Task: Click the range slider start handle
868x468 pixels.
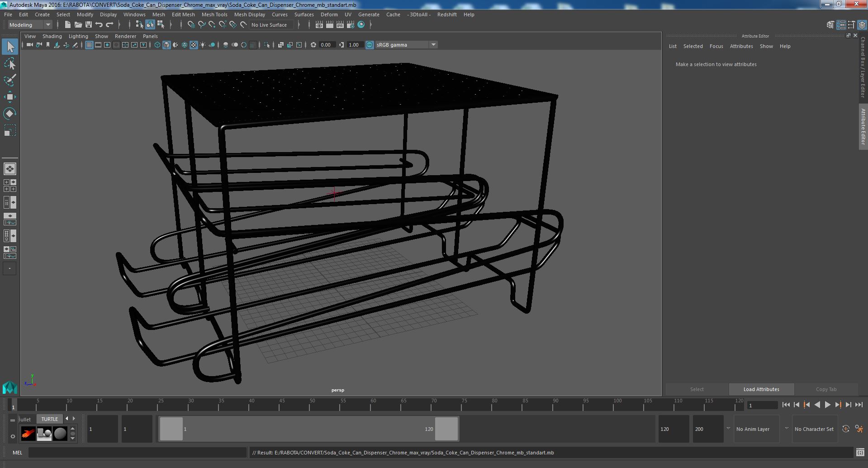Action: point(171,429)
